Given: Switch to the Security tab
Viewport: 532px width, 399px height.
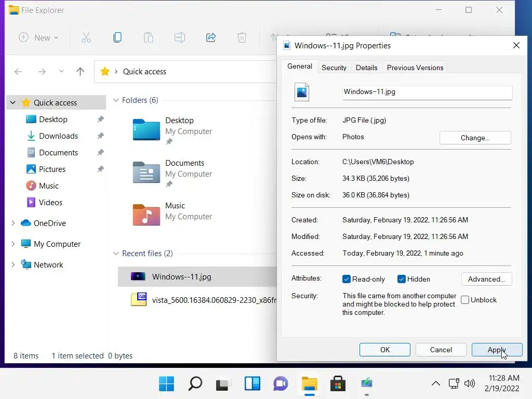Looking at the screenshot, I should pos(334,68).
